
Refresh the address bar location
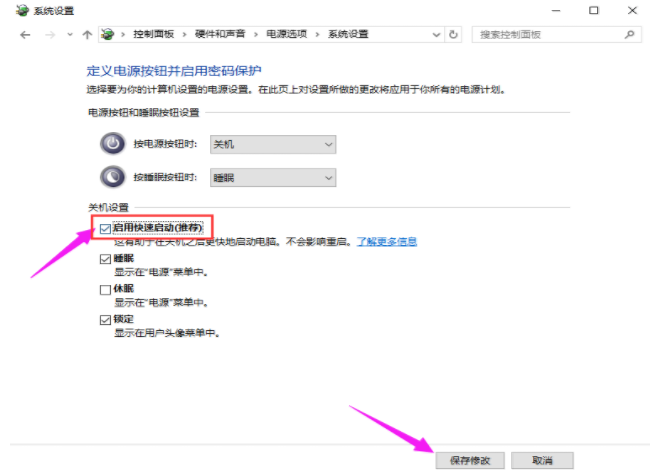click(x=454, y=34)
